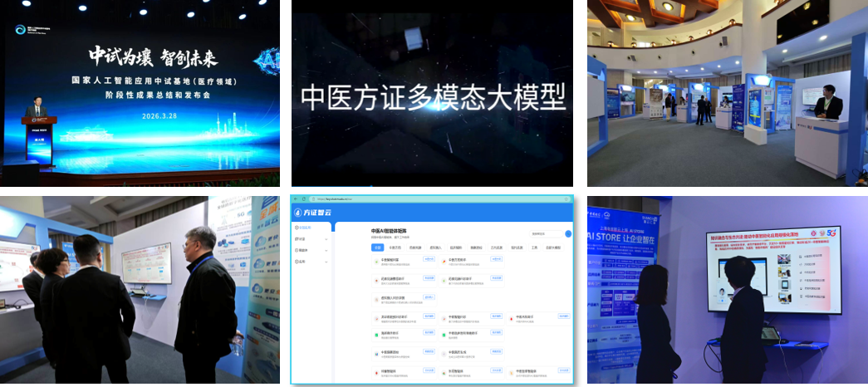Click the green icon on the first agent card

pos(376,260)
